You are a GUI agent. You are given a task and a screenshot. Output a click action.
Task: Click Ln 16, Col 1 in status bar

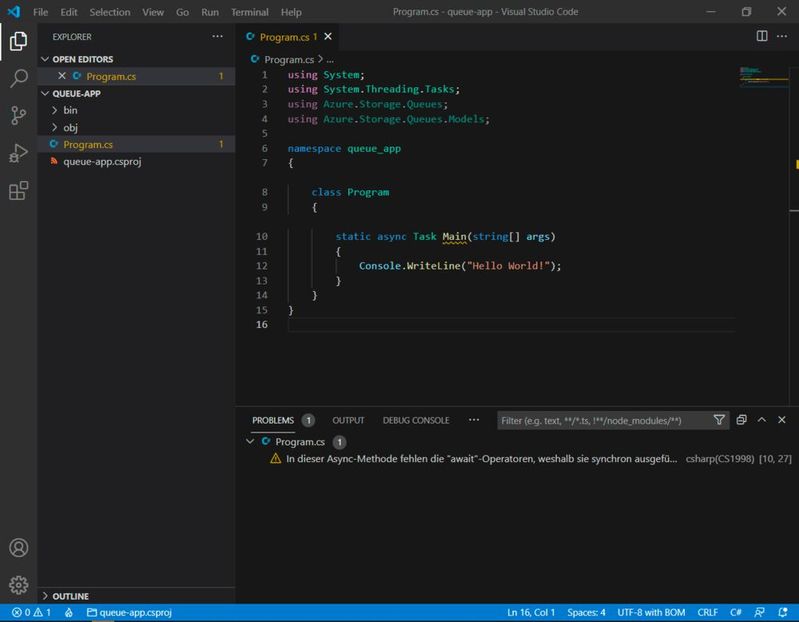tap(530, 612)
